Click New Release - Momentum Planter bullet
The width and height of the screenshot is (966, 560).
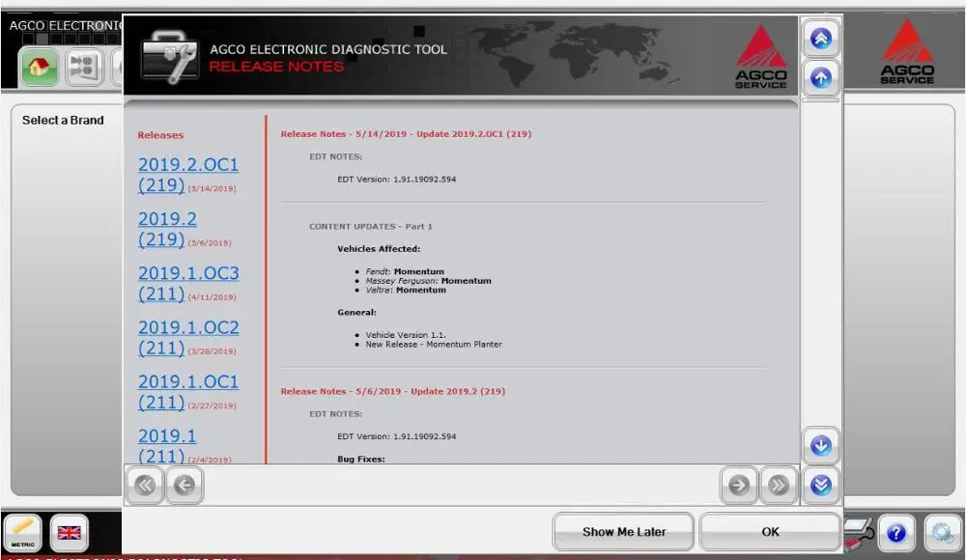tap(434, 345)
